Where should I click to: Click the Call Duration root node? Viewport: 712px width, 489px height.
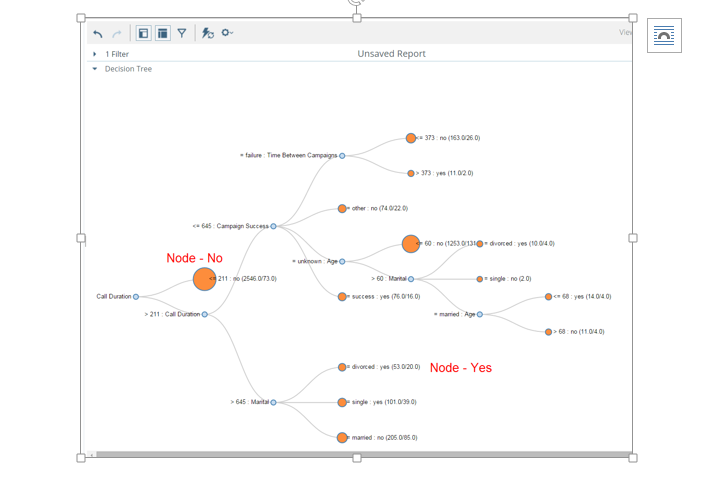pyautogui.click(x=136, y=296)
